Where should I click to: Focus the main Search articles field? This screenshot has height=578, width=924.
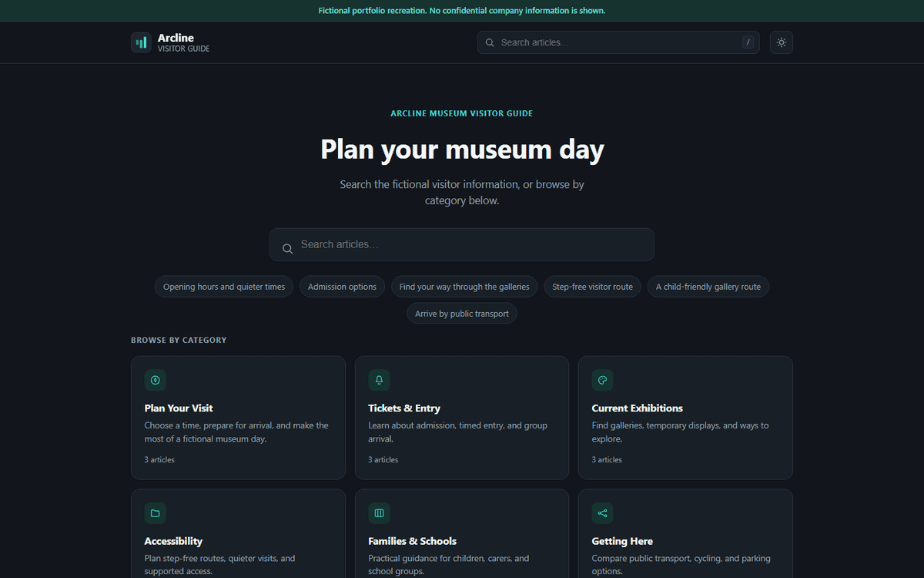coord(462,244)
